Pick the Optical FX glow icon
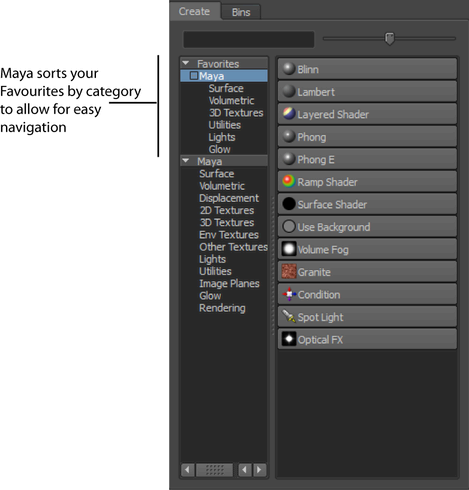This screenshot has height=490, width=469. click(289, 339)
